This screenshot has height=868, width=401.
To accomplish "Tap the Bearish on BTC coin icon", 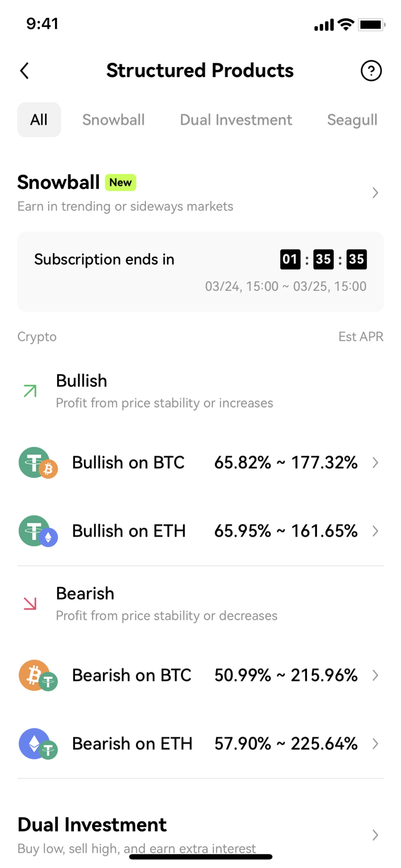I will pyautogui.click(x=38, y=675).
